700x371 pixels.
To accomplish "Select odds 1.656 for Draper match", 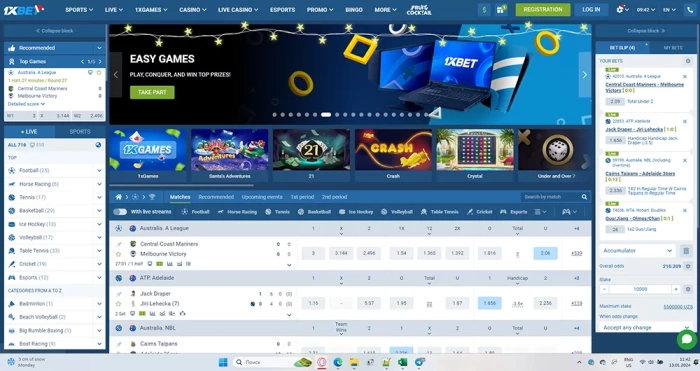I will point(490,303).
